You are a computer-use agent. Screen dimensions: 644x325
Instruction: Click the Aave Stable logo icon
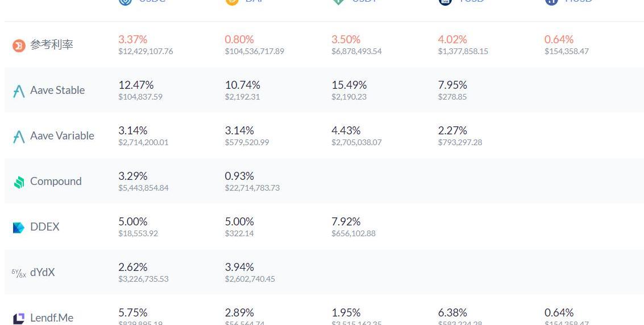[19, 91]
